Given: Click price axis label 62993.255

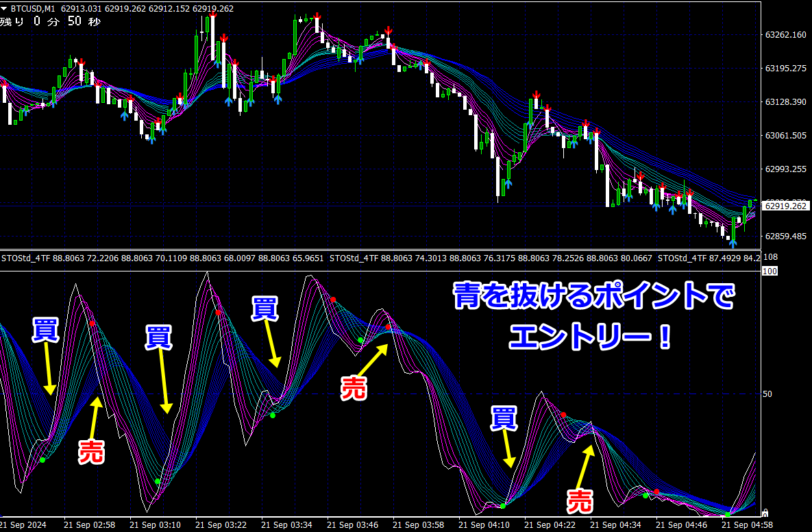Looking at the screenshot, I should click(785, 169).
